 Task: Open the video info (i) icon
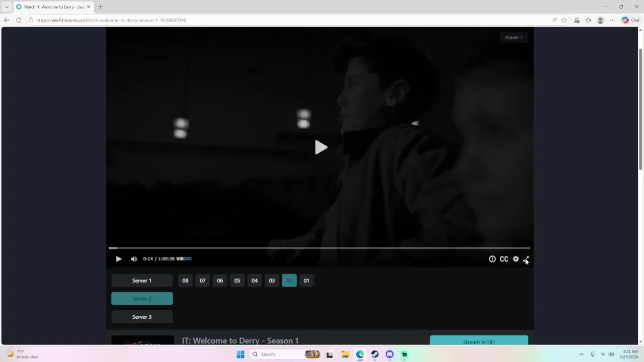[x=492, y=259]
